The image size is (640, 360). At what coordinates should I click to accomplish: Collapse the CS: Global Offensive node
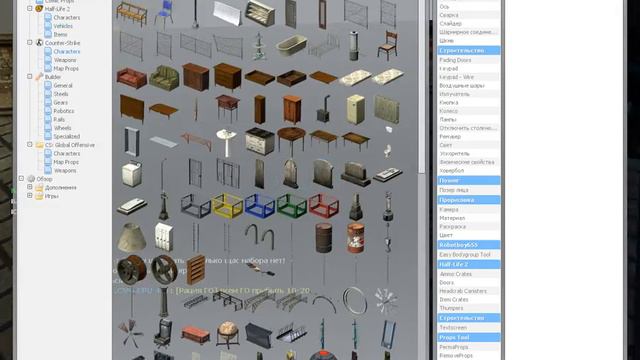tap(30, 144)
